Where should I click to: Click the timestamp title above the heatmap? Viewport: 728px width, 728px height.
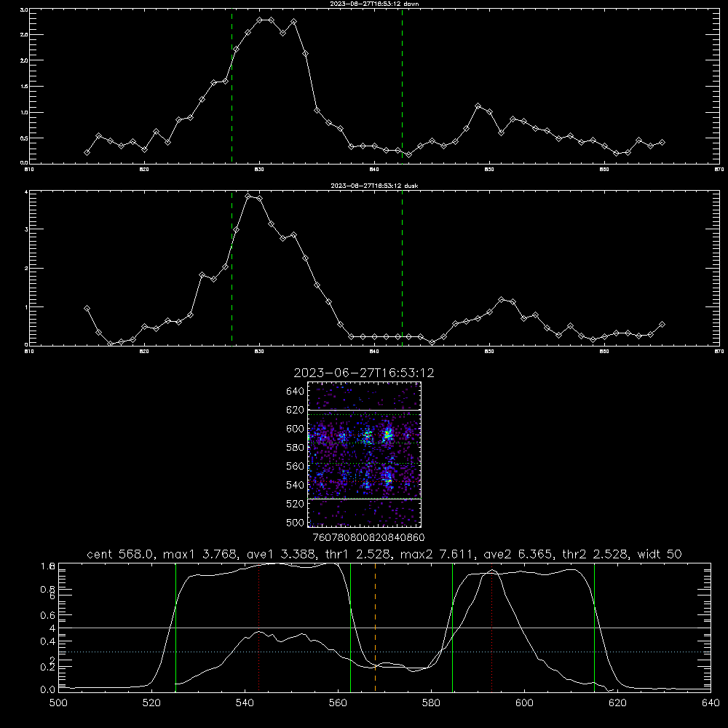(x=364, y=373)
